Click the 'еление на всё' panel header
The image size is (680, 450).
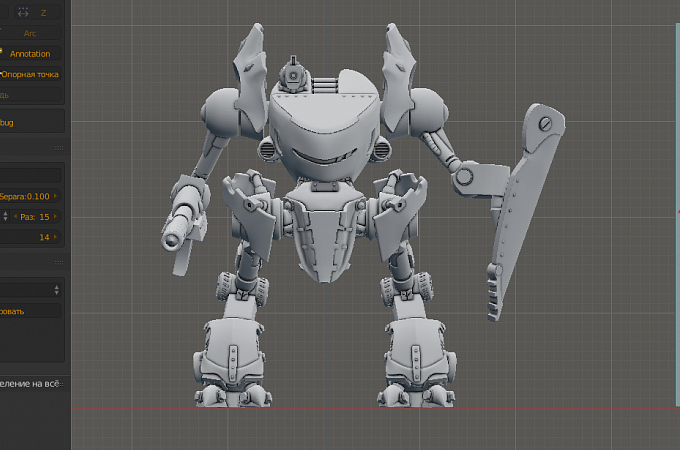[33, 384]
